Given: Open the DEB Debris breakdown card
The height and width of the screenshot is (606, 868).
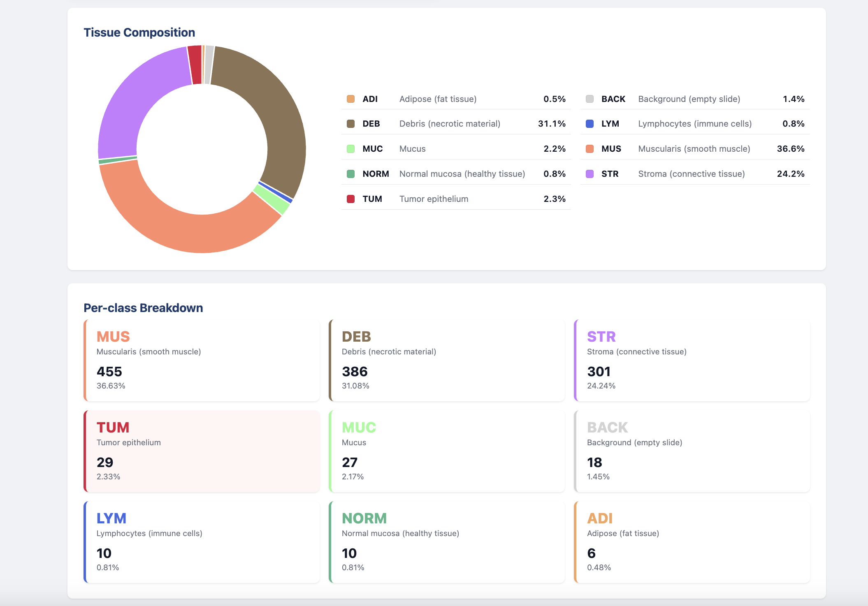Looking at the screenshot, I should point(447,360).
